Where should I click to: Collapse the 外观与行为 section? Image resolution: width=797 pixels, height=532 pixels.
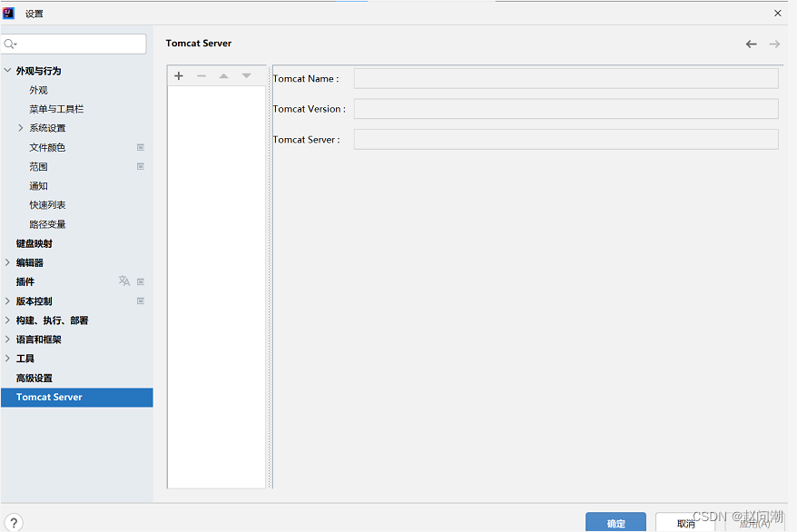pyautogui.click(x=7, y=71)
